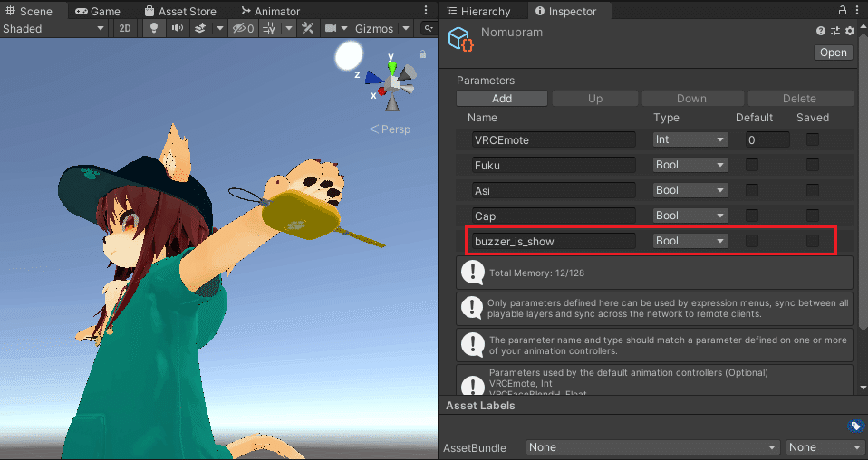Enable Saved checkbox for buzzer_is_show
Screen dimensions: 868x460
pyautogui.click(x=812, y=241)
